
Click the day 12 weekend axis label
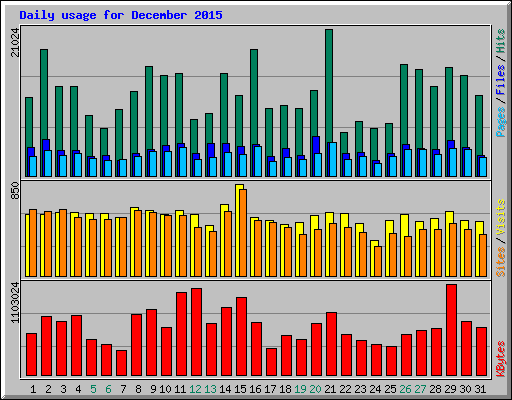[196, 389]
